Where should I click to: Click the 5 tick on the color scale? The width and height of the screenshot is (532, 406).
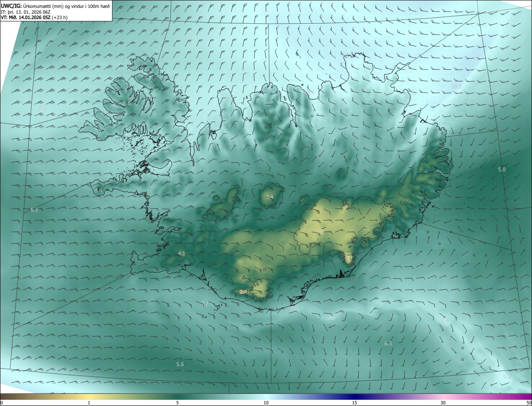pyautogui.click(x=177, y=403)
